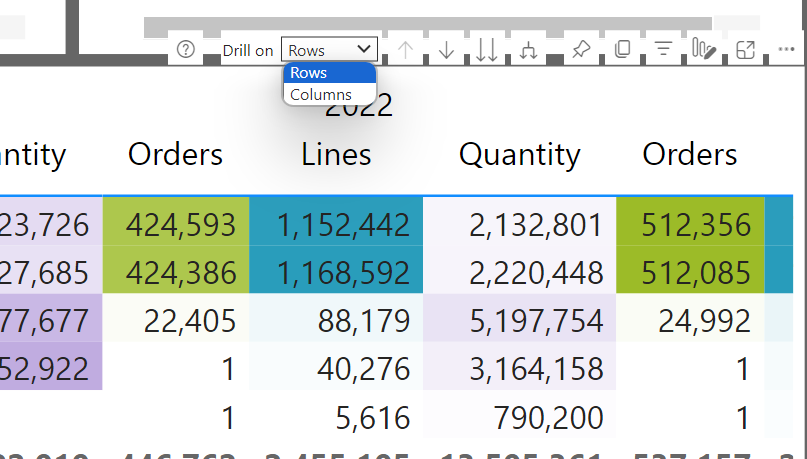Click the help question mark icon
Screen dimensions: 807x459
[x=185, y=49]
